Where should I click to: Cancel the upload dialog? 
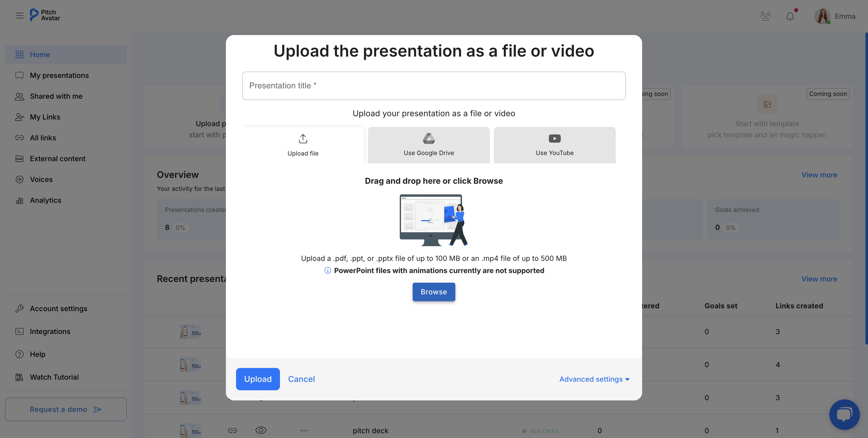pyautogui.click(x=301, y=379)
